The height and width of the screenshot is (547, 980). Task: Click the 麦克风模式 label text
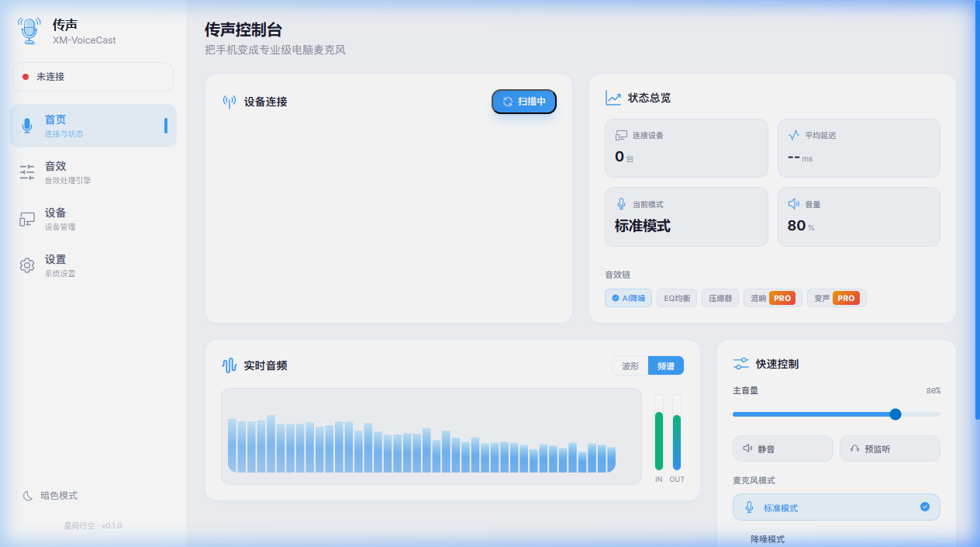[754, 480]
